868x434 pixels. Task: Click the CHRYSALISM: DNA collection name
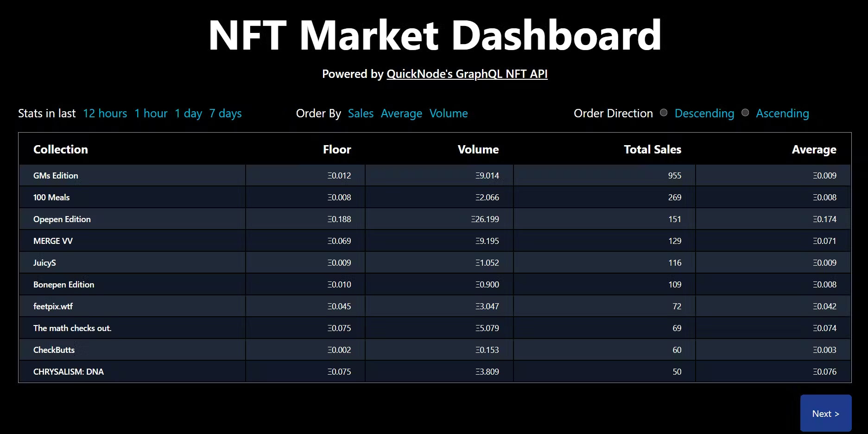[69, 372]
